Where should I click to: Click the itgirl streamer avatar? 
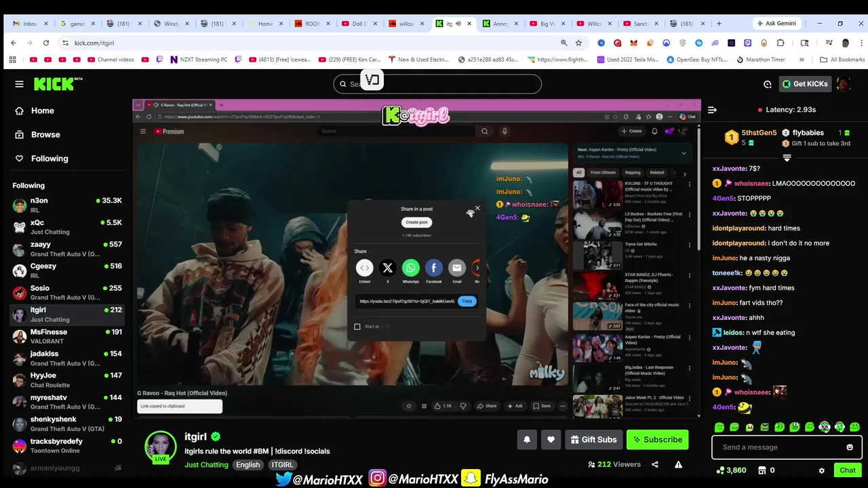(x=161, y=447)
